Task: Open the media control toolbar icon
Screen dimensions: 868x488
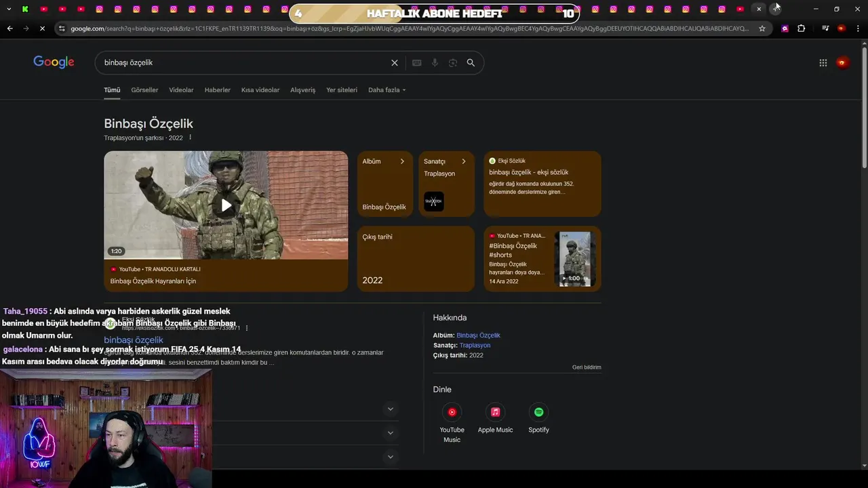Action: coord(825,28)
